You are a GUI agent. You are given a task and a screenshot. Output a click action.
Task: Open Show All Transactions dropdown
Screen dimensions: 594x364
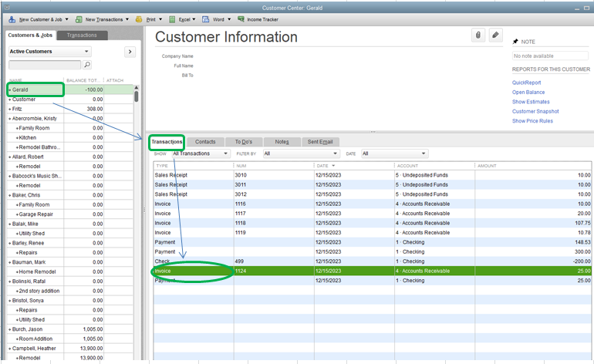[x=201, y=153]
